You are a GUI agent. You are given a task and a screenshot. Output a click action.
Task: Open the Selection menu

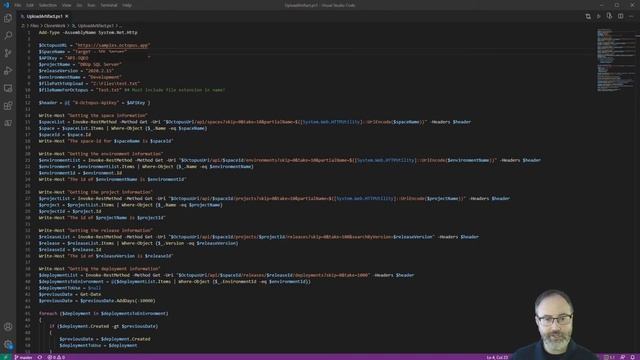tap(48, 5)
